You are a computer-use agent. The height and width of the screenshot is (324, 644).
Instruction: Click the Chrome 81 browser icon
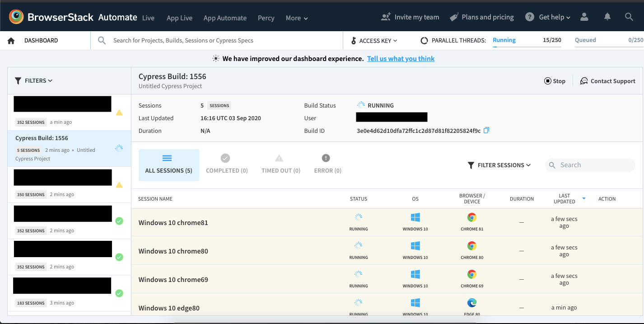pyautogui.click(x=471, y=217)
